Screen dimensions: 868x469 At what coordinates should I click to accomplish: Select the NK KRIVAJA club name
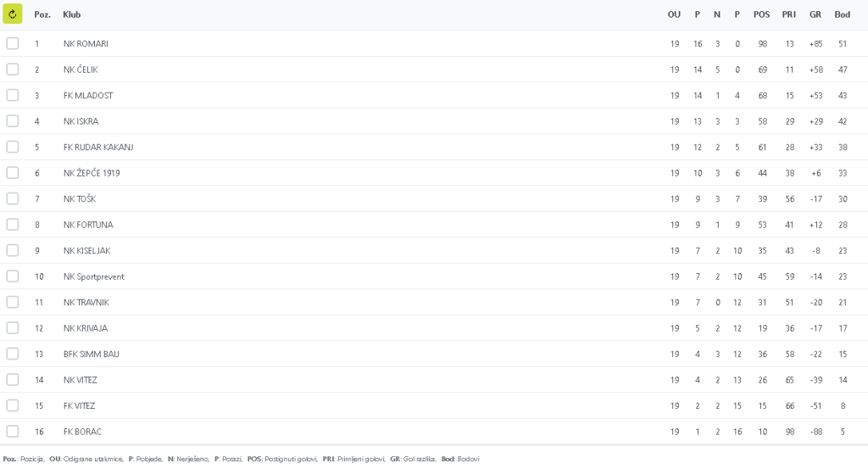[85, 328]
